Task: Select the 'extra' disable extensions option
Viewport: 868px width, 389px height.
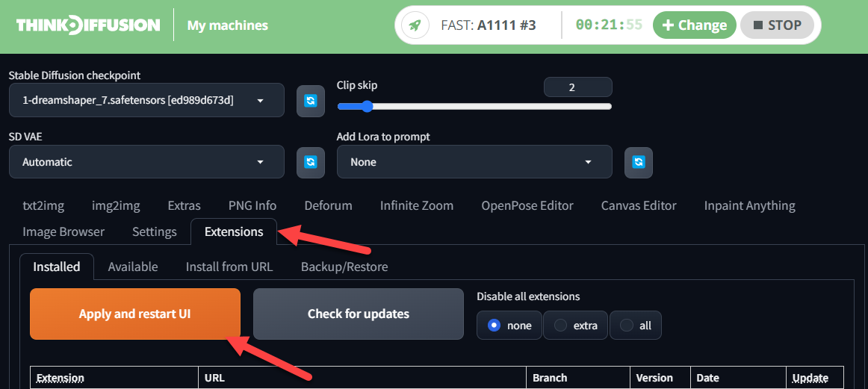Action: [x=576, y=326]
